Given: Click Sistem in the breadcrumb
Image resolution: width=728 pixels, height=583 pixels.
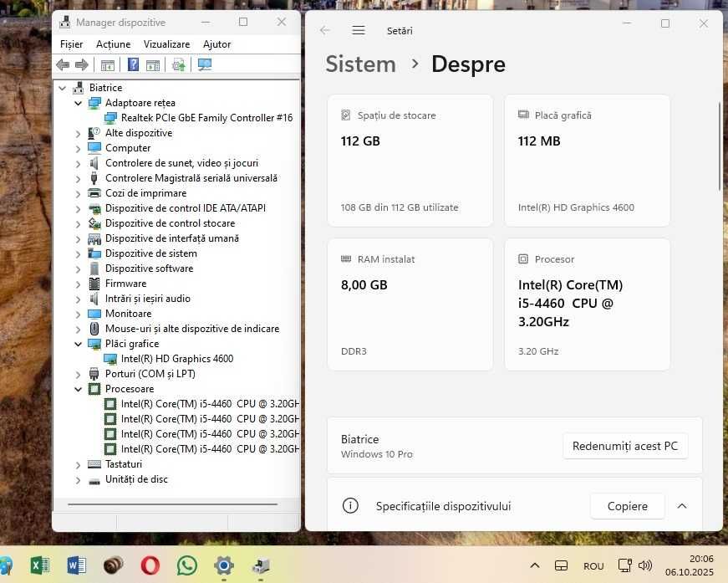Looking at the screenshot, I should click(x=360, y=64).
